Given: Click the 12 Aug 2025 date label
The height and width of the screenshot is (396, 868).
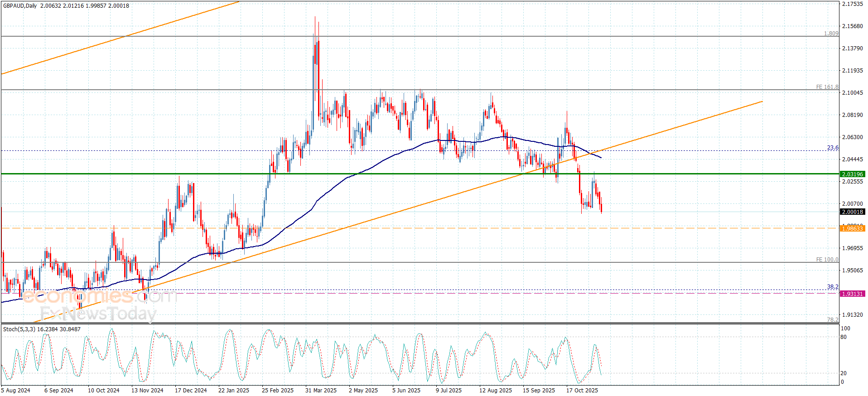Looking at the screenshot, I should (x=496, y=391).
